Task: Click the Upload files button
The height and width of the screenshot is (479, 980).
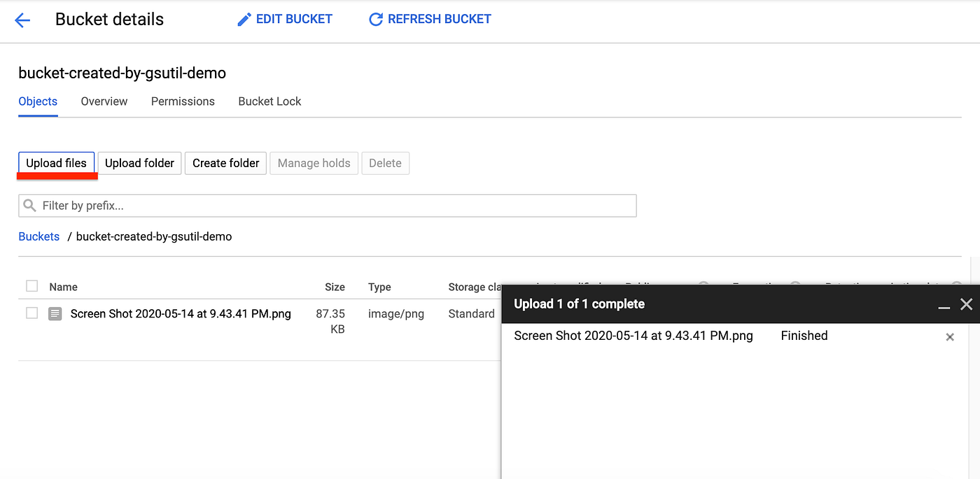Action: point(56,163)
